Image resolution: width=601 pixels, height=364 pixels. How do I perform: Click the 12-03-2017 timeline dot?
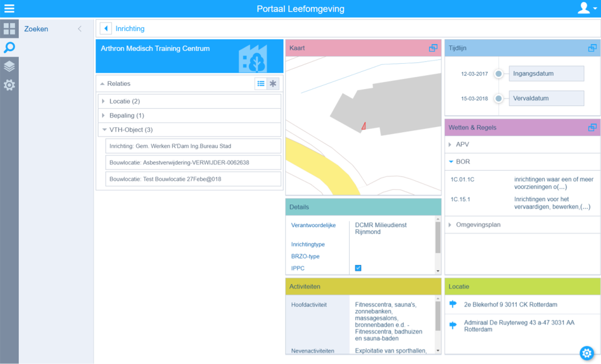499,73
